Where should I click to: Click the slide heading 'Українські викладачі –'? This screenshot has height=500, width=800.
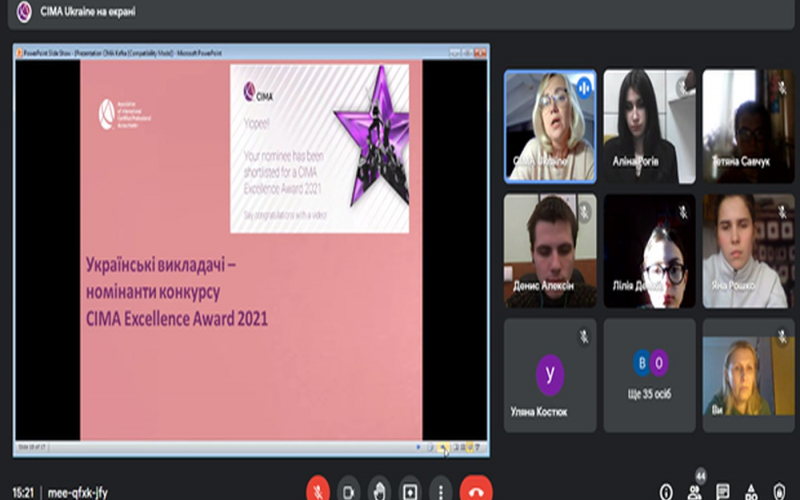tap(161, 265)
